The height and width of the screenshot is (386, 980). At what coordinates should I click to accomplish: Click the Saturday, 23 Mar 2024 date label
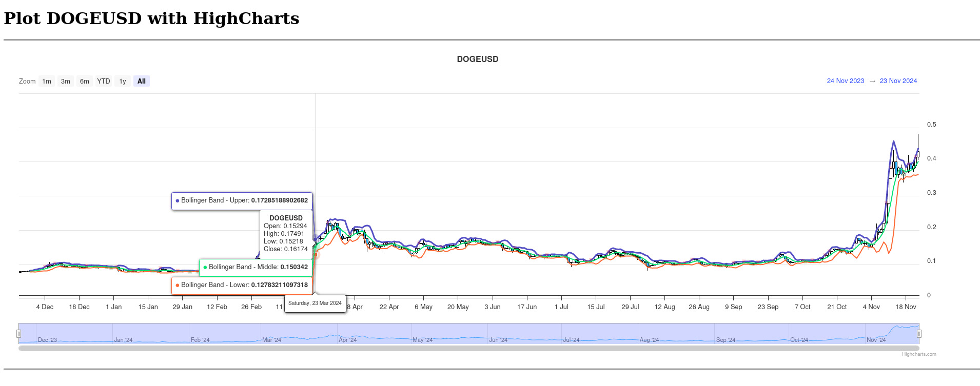pyautogui.click(x=315, y=303)
